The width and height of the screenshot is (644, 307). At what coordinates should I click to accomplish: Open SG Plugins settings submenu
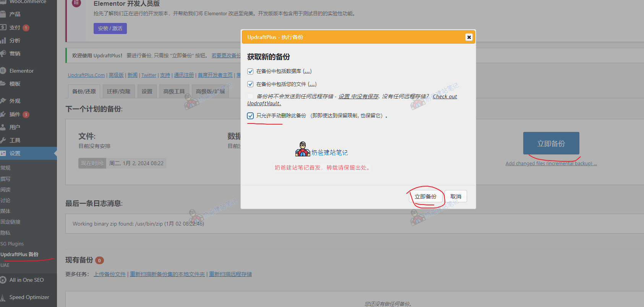[12, 244]
